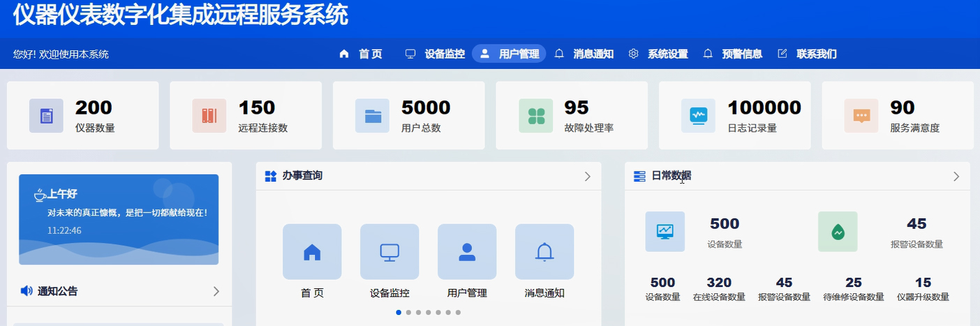The height and width of the screenshot is (326, 980).
Task: Click the 日常数据 list icon
Action: click(x=639, y=176)
